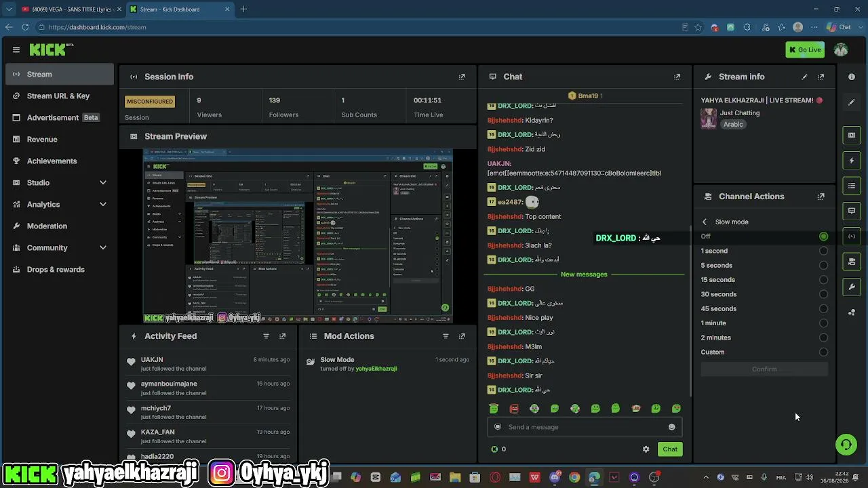Toggle stream preview widget in right rail

pyautogui.click(x=852, y=135)
